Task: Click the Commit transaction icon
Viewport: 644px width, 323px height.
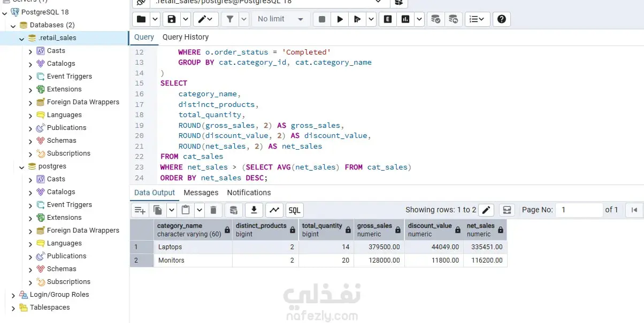Action: pyautogui.click(x=436, y=19)
